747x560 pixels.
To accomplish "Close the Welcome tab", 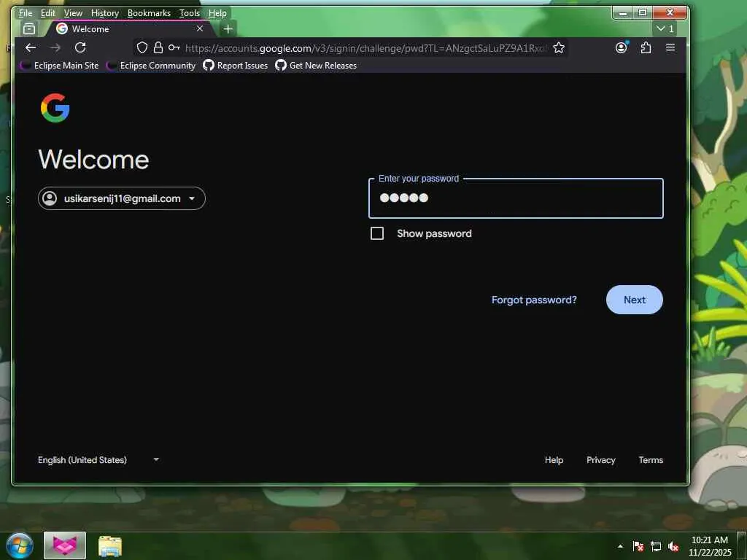I will tap(200, 28).
